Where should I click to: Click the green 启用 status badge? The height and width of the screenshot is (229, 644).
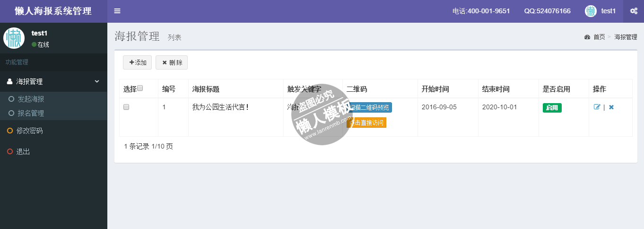[552, 107]
